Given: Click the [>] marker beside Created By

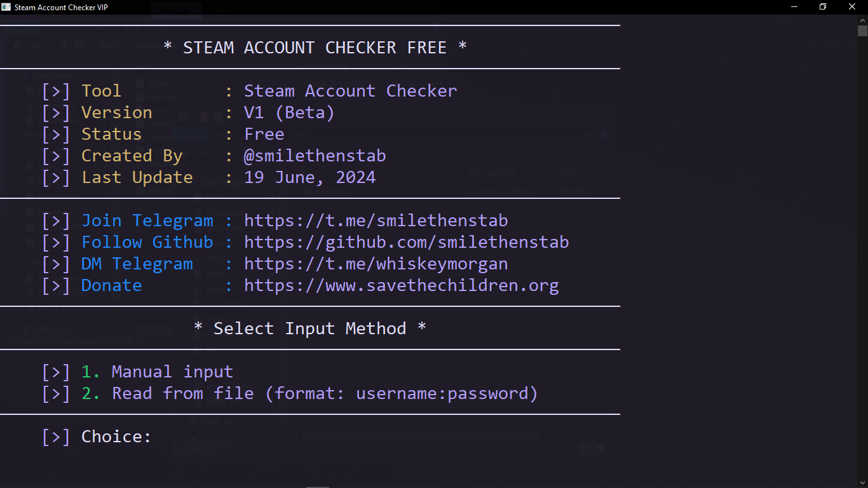Looking at the screenshot, I should [56, 156].
